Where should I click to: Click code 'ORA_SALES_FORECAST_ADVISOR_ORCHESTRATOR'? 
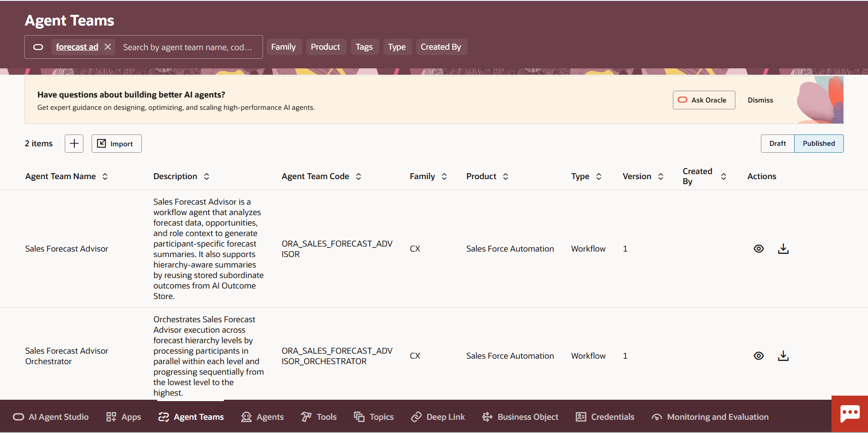337,356
